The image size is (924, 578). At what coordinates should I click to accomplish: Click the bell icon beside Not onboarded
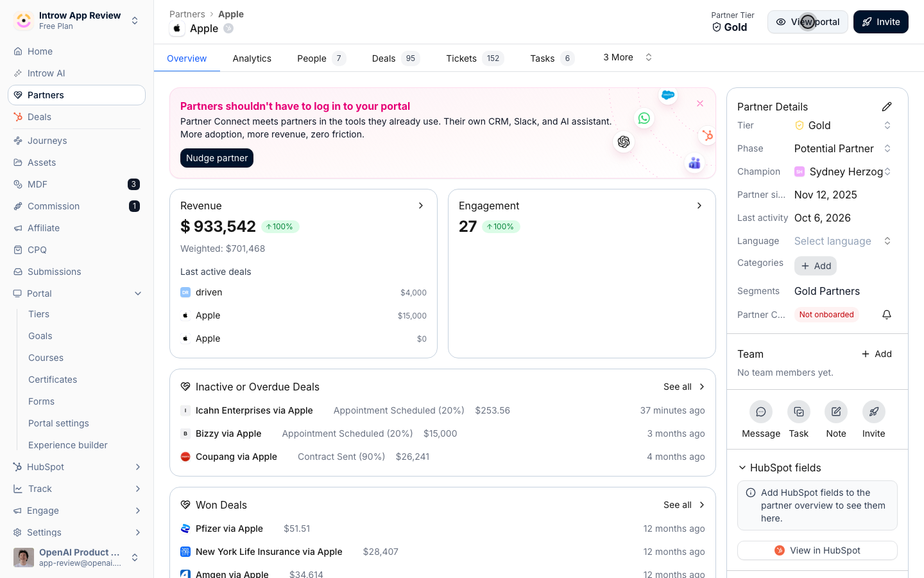(887, 315)
